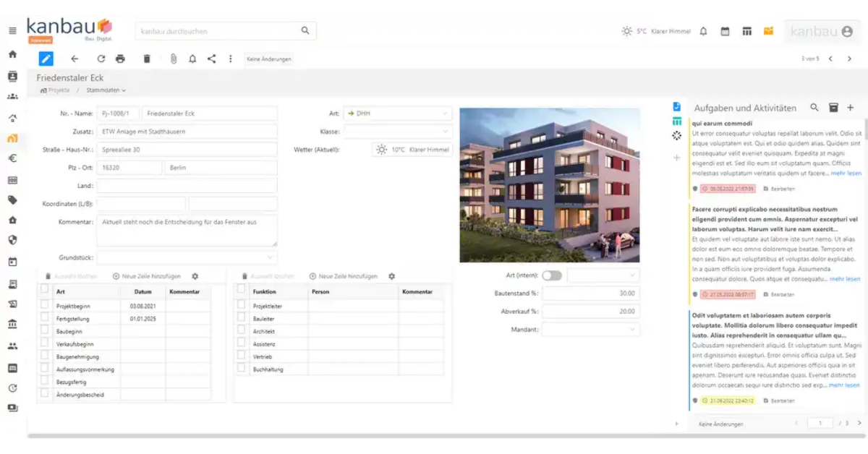Click the blue pencil edit icon
Viewport: 868px width, 454px height.
tap(46, 59)
